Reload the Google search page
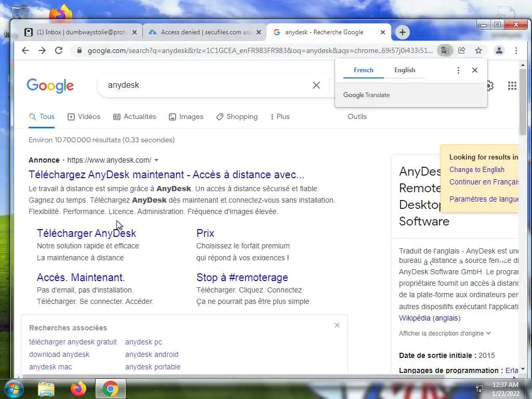This screenshot has width=532, height=399. [59, 50]
